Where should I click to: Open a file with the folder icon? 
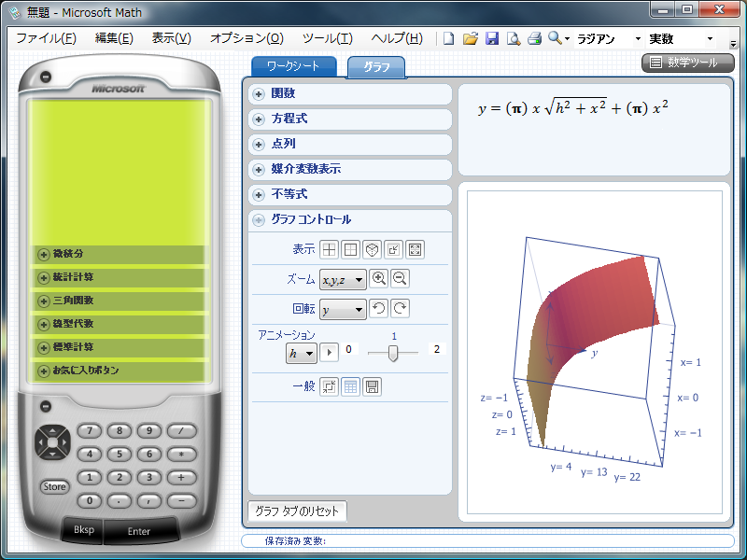[x=471, y=38]
